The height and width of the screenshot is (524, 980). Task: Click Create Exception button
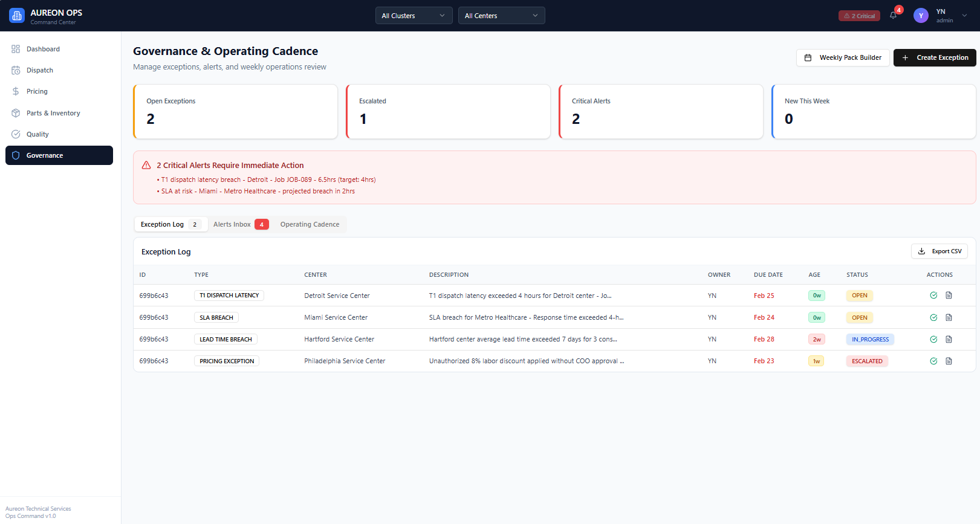pyautogui.click(x=935, y=57)
